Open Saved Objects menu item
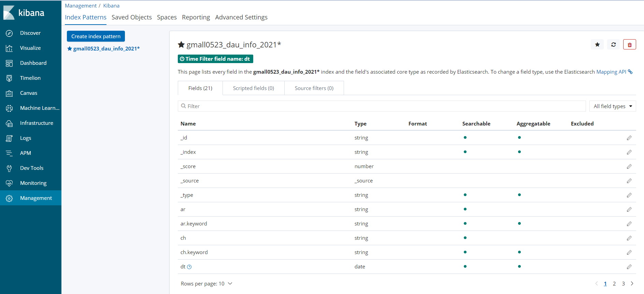 pos(131,17)
